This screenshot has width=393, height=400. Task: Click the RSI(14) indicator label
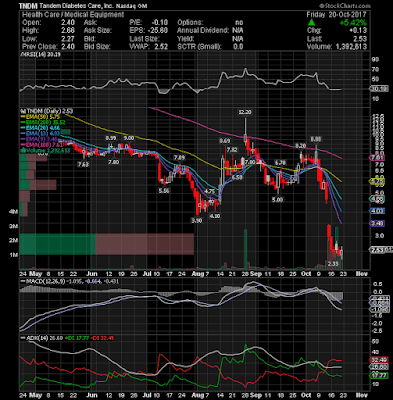(x=31, y=55)
